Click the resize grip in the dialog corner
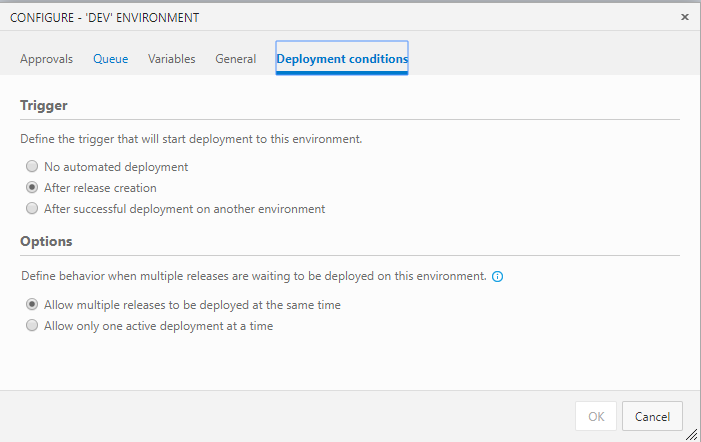This screenshot has height=442, width=701. 692,434
